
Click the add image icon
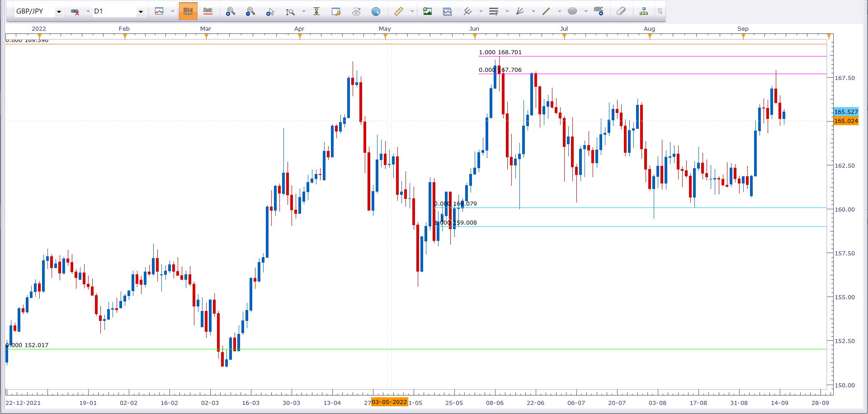(427, 11)
